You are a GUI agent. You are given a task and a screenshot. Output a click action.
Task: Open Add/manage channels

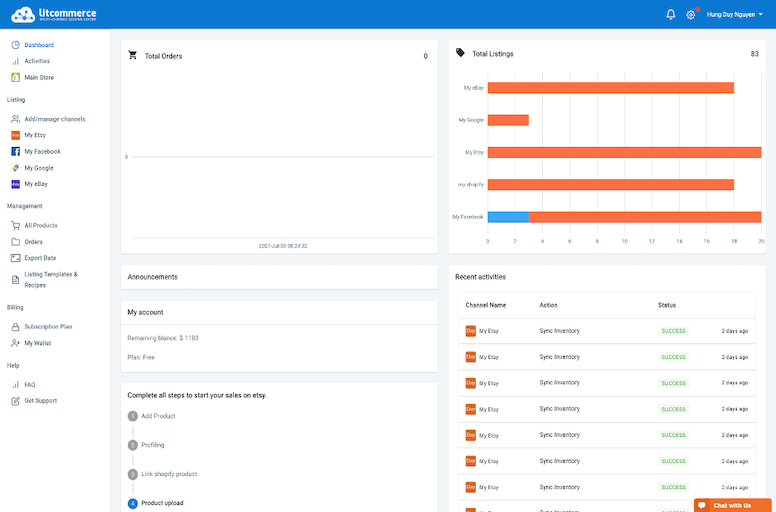pos(55,119)
